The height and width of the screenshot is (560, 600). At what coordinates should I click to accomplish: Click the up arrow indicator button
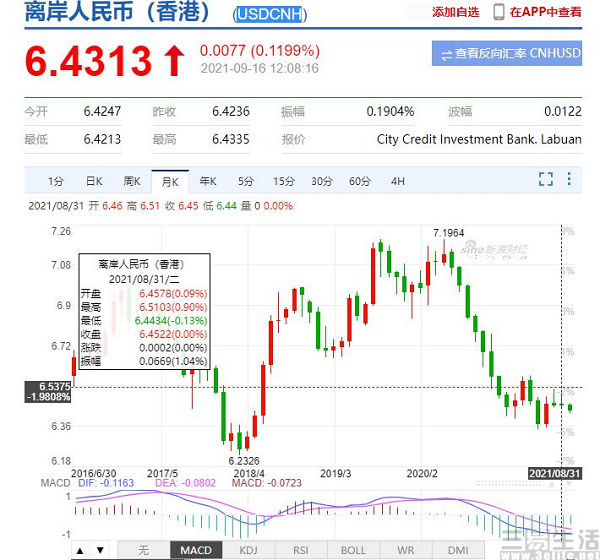tap(80, 551)
